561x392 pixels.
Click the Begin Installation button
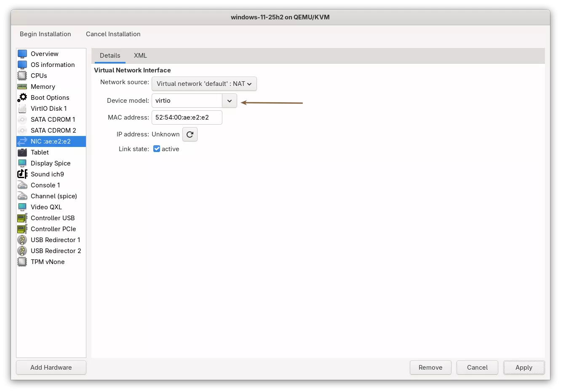(45, 34)
